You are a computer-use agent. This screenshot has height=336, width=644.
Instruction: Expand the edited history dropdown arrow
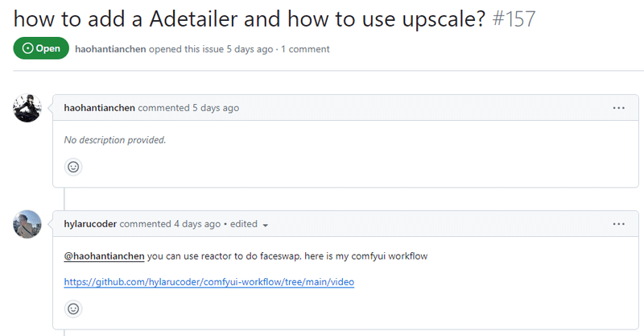266,225
